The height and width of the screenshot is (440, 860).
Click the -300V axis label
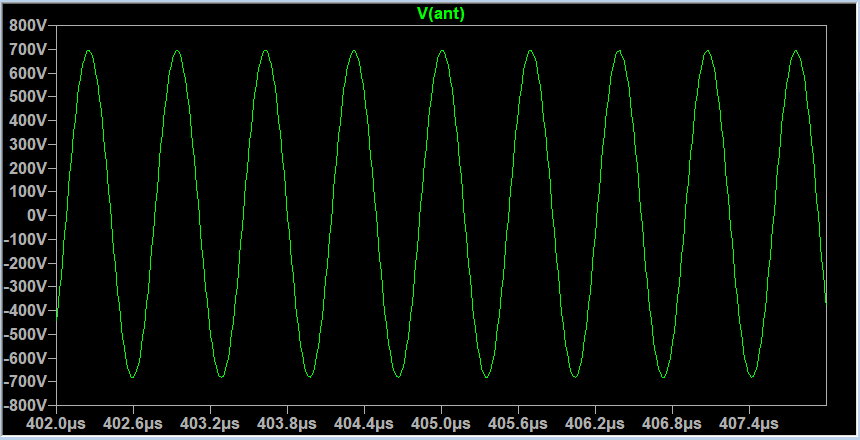click(x=25, y=287)
